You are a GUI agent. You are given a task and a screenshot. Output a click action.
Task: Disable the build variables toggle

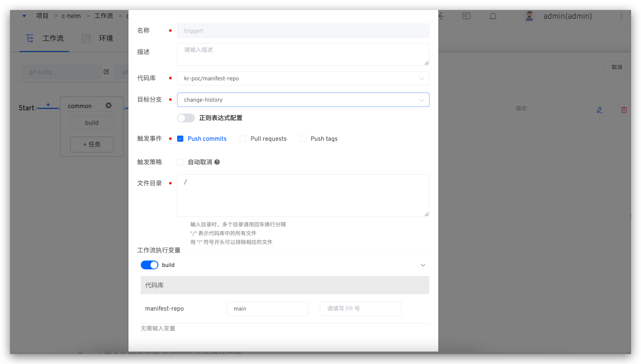(149, 265)
